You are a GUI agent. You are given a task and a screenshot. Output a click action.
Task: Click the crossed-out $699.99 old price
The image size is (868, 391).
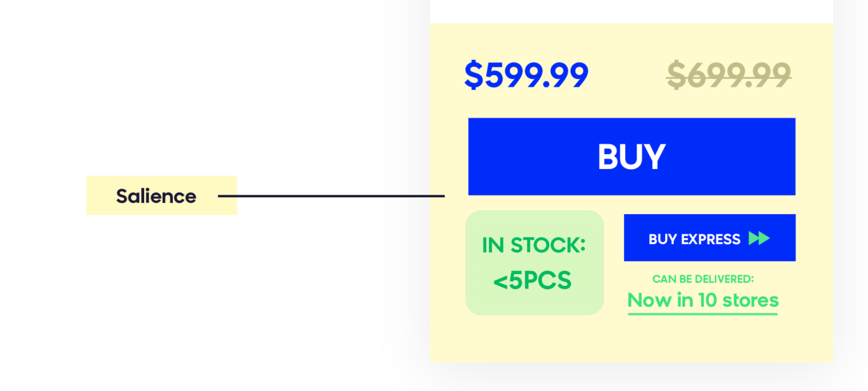[729, 75]
